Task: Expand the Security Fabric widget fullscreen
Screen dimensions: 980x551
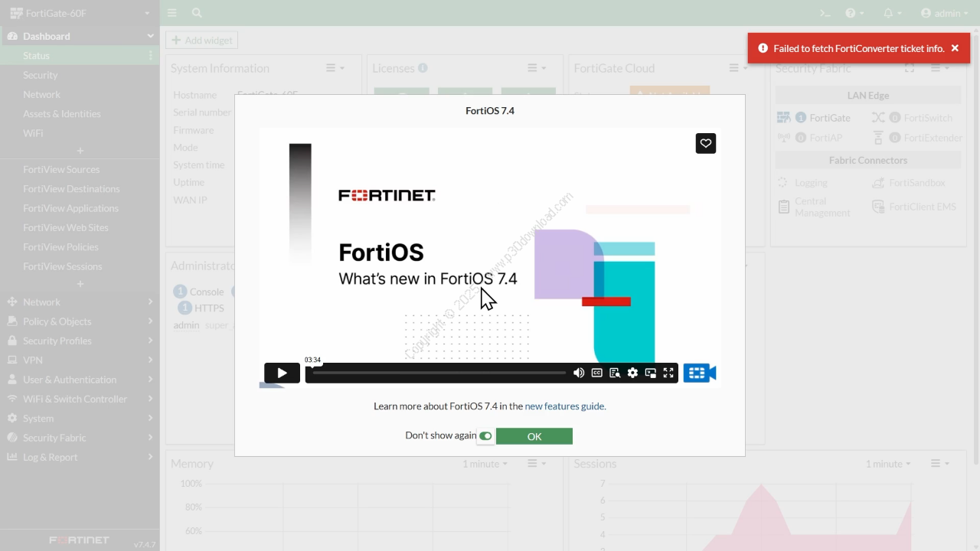Action: click(910, 68)
